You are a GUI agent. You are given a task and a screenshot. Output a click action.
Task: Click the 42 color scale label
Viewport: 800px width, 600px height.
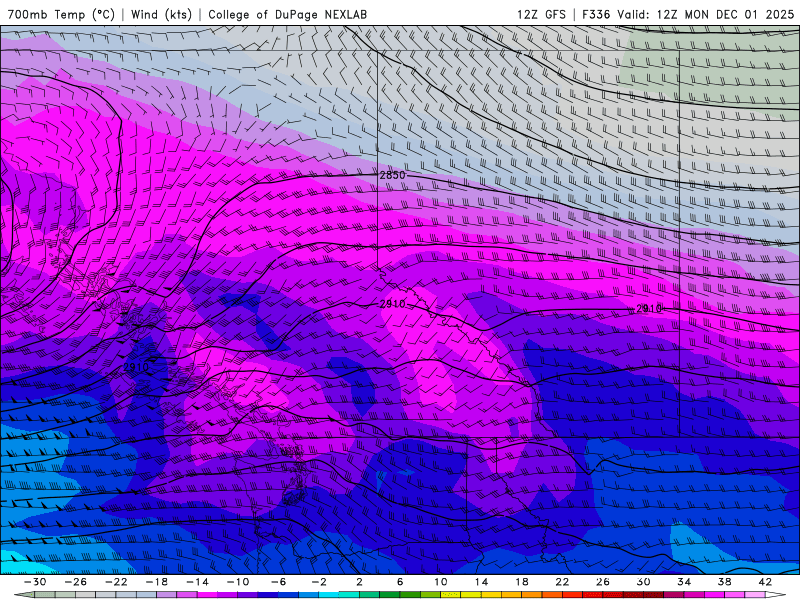point(765,582)
